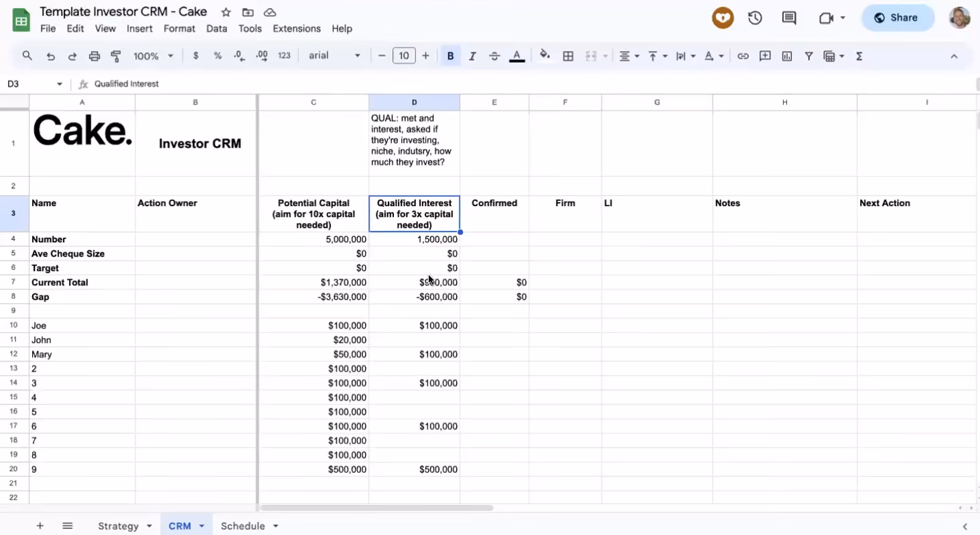980x535 pixels.
Task: Open all comments panel
Action: pyautogui.click(x=789, y=18)
